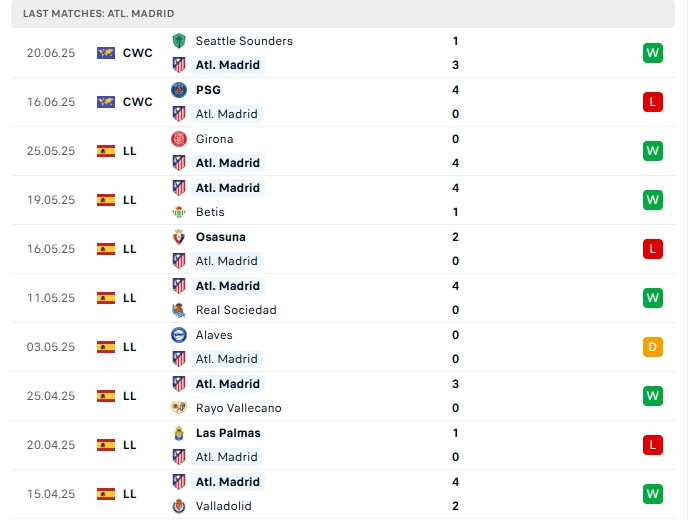This screenshot has height=520, width=688.
Task: Click Spain flag on the 25.05.25 match
Action: tap(106, 151)
